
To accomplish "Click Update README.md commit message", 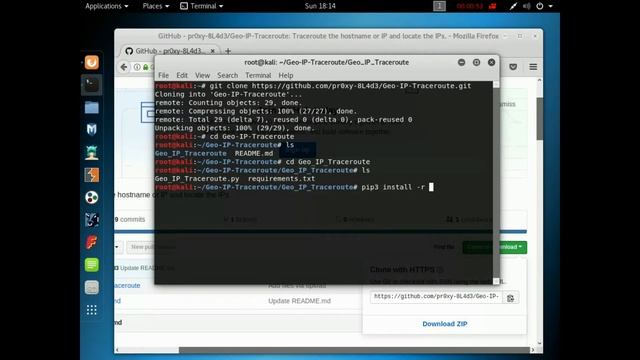I will click(299, 301).
